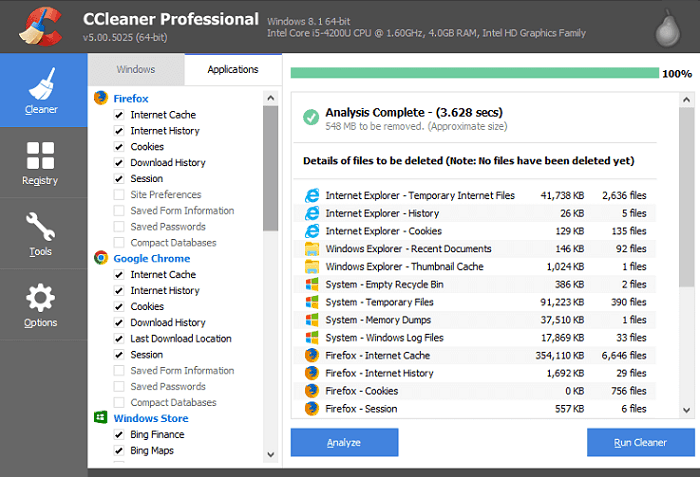Image resolution: width=700 pixels, height=477 pixels.
Task: Open the Options gear icon
Action: pos(40,297)
